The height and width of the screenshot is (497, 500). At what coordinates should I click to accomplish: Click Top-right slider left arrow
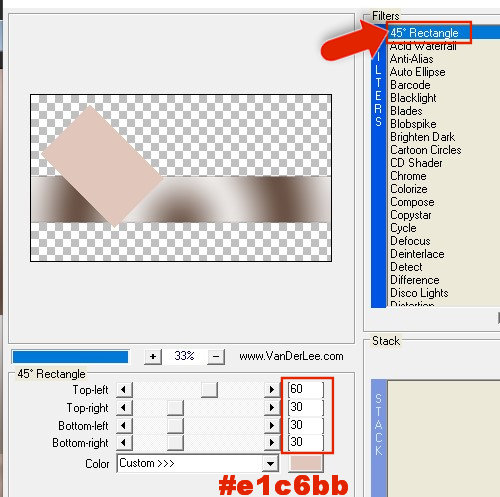[x=124, y=407]
